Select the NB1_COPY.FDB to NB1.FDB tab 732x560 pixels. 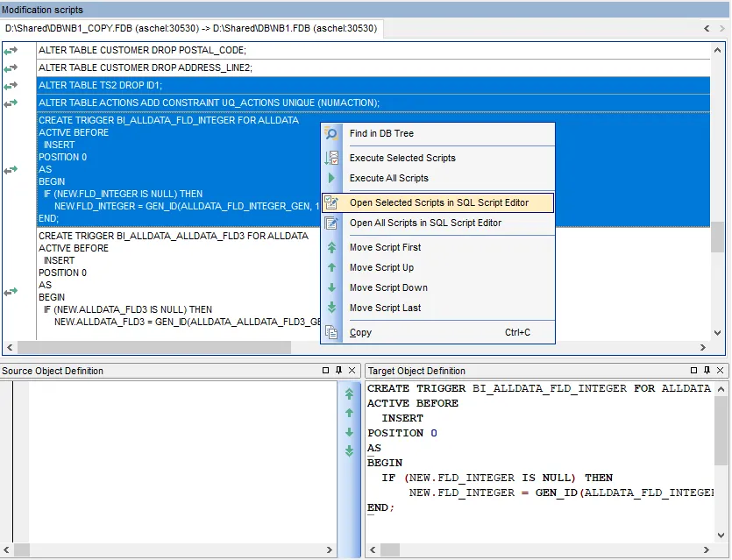pos(191,28)
